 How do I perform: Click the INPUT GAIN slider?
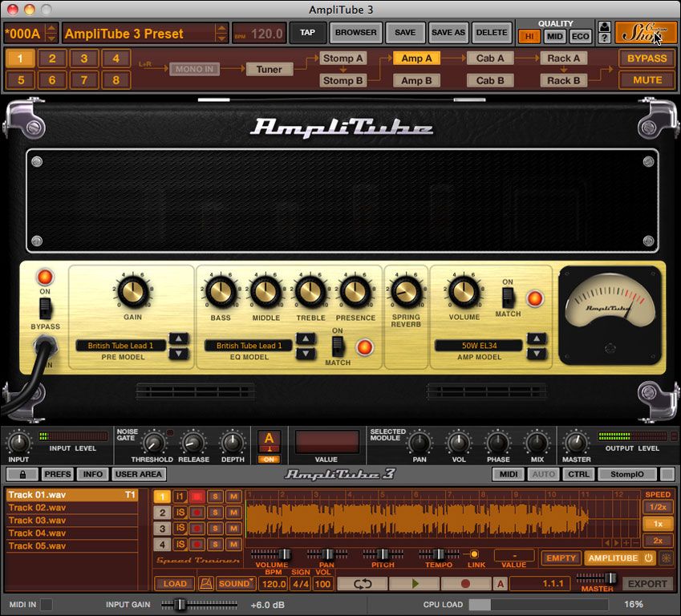[x=200, y=604]
